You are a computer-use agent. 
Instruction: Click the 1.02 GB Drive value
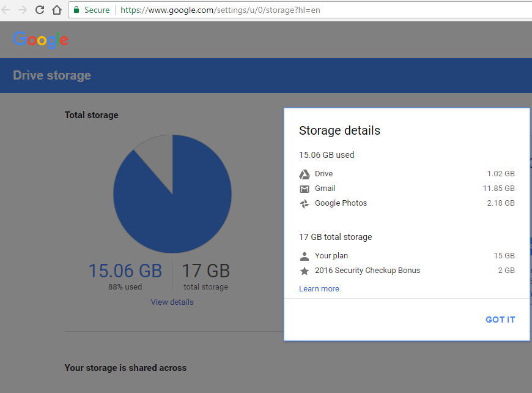[x=501, y=174]
